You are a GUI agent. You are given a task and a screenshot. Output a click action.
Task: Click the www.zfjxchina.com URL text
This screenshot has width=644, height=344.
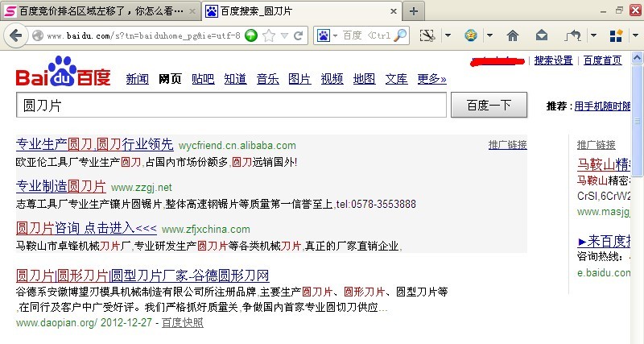pyautogui.click(x=206, y=229)
